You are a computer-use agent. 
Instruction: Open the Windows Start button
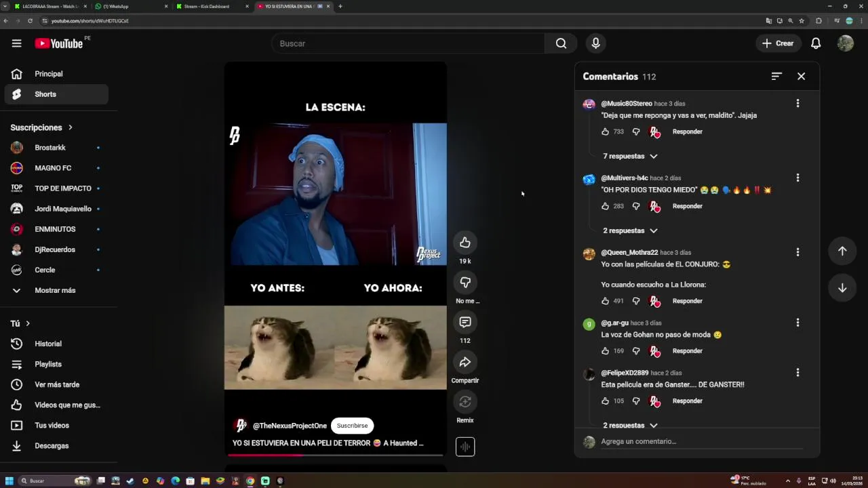pyautogui.click(x=9, y=481)
